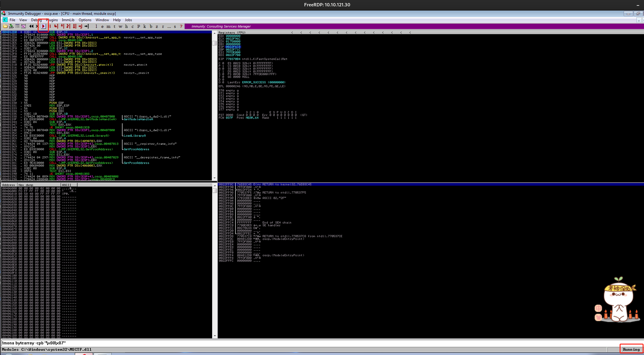Click the attach-to-process running figure icon
Viewport: 644px width, 355px height.
pyautogui.click(x=11, y=26)
